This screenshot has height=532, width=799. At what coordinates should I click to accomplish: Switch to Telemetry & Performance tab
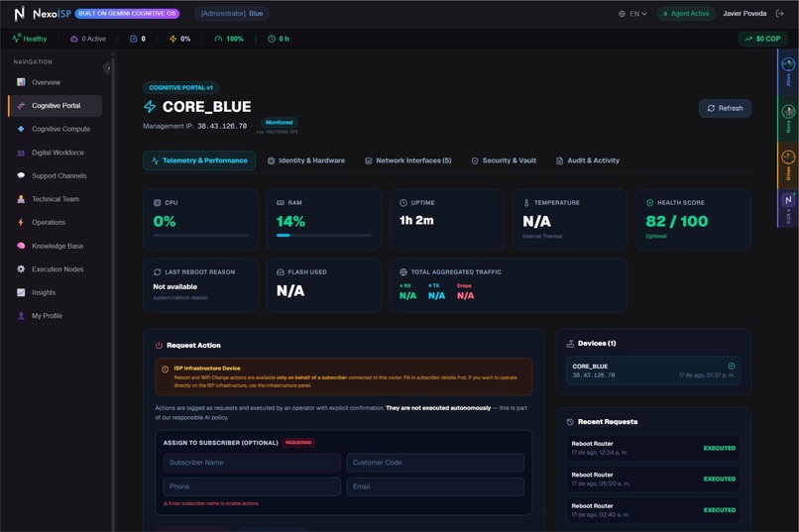pyautogui.click(x=199, y=160)
